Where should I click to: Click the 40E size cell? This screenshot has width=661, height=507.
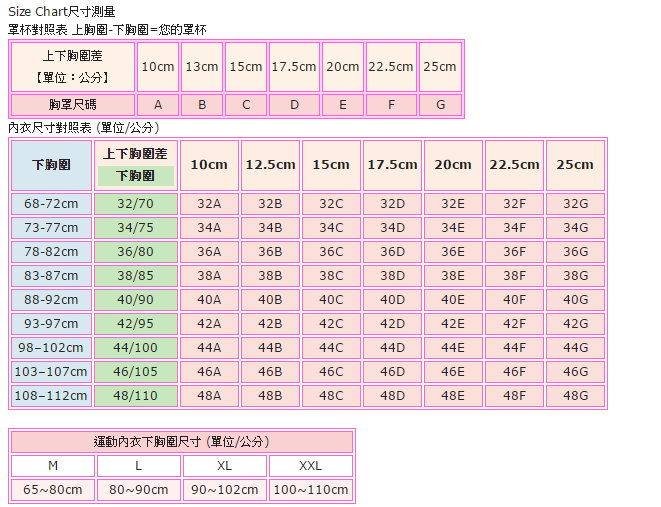[x=453, y=299]
